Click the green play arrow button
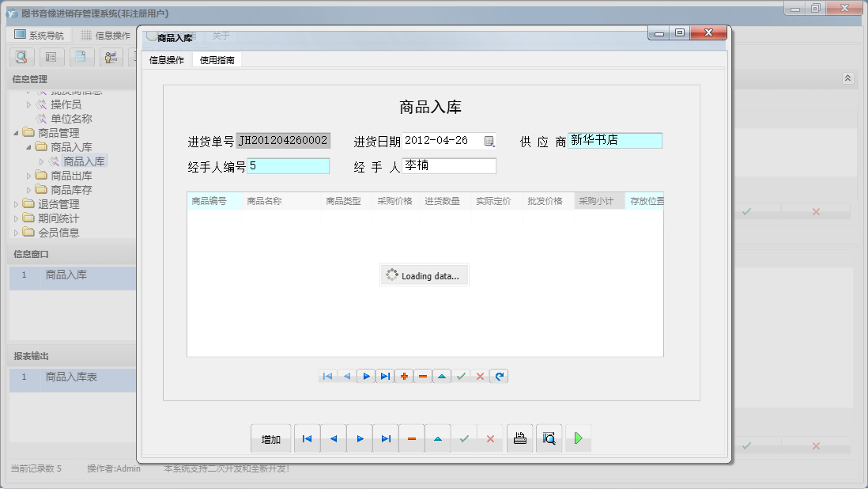The height and width of the screenshot is (489, 868). (578, 438)
